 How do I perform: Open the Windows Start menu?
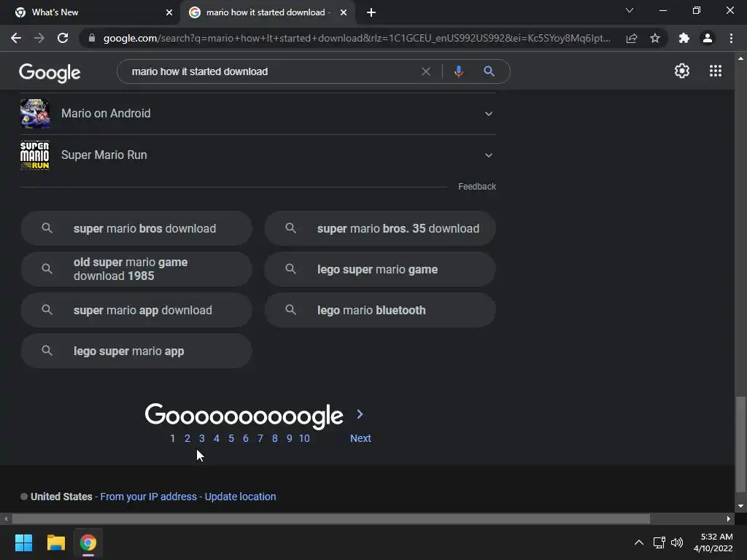pos(23,542)
